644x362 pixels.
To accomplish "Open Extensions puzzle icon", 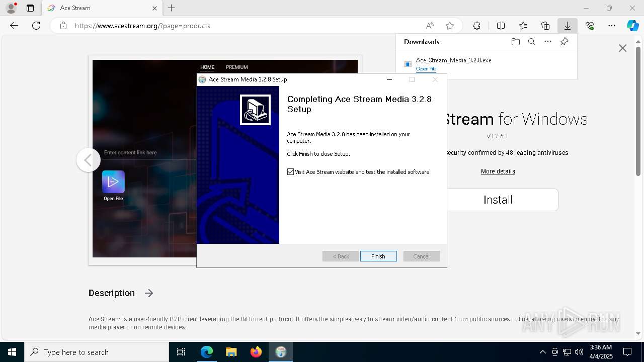I will 476,26.
